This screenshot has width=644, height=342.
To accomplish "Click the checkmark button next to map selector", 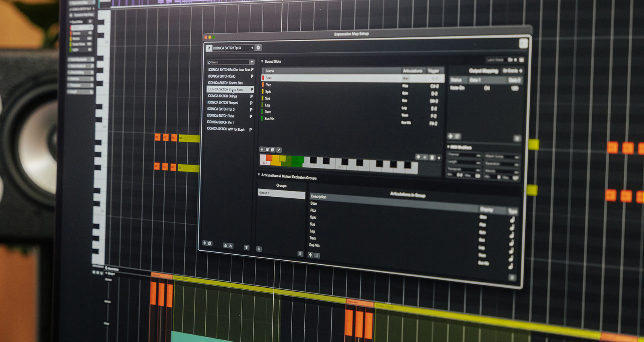I will coord(258,47).
